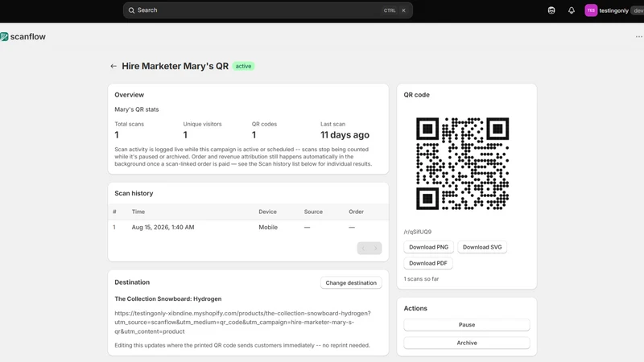Open the notifications bell
The height and width of the screenshot is (362, 644).
point(572,10)
